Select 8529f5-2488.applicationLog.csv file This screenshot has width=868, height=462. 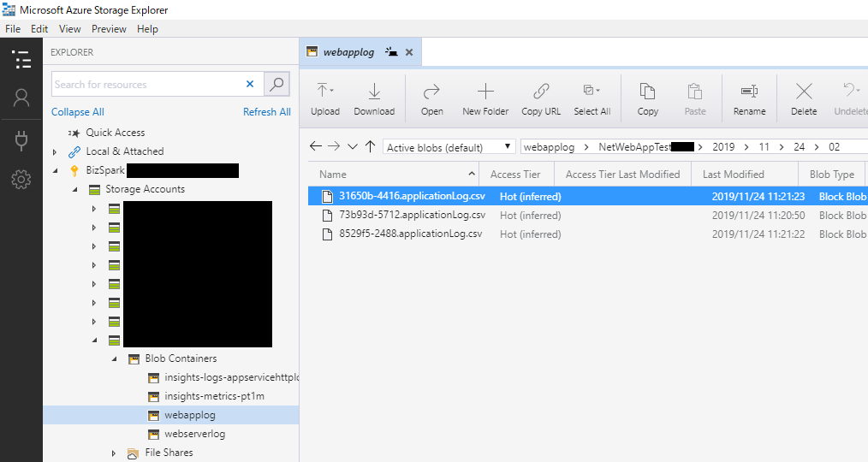588,234
